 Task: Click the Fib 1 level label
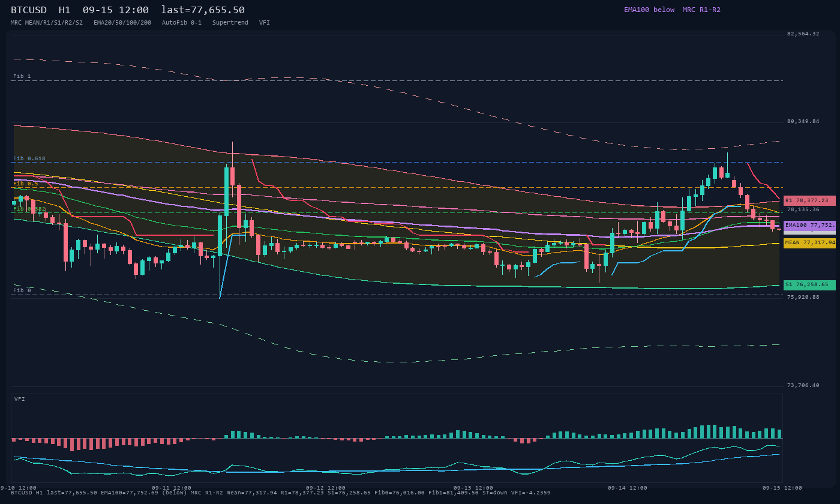[x=22, y=76]
